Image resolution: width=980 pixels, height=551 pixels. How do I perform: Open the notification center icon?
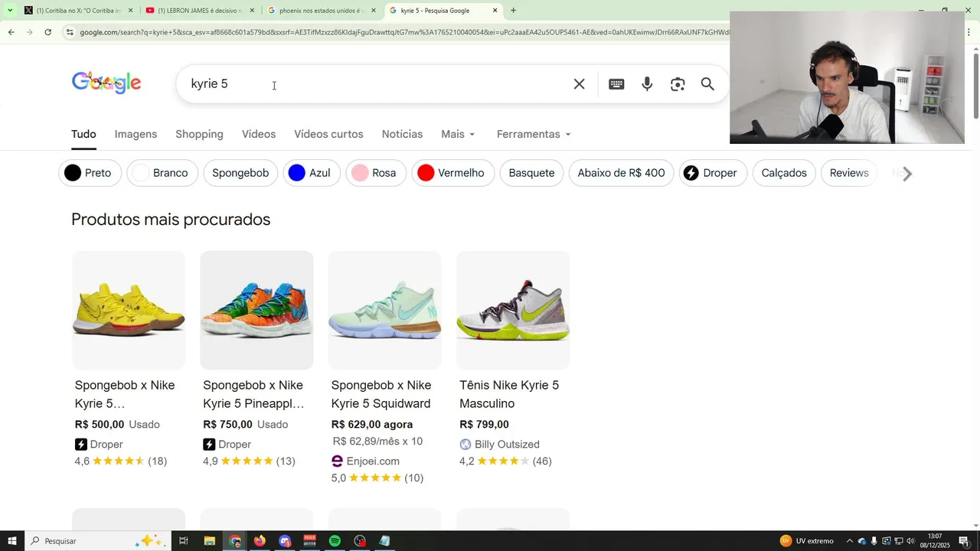coord(964,541)
